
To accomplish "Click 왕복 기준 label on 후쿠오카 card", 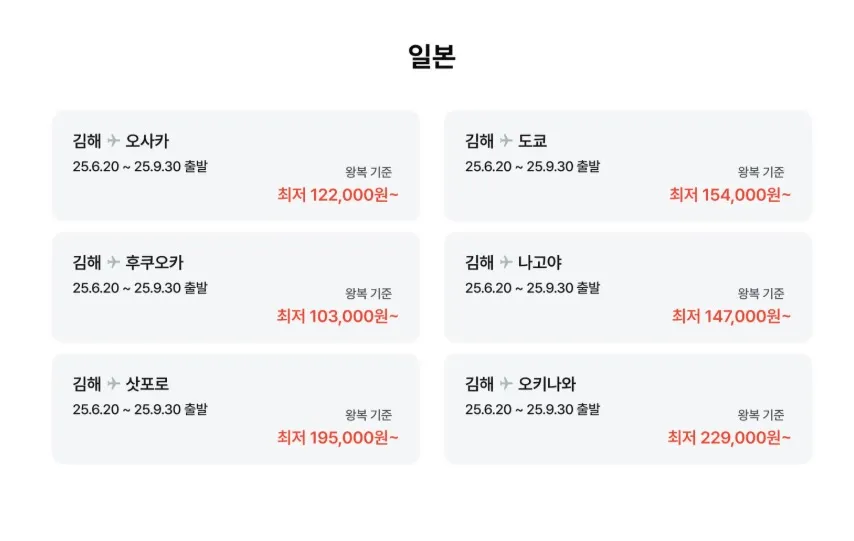I will tap(369, 294).
